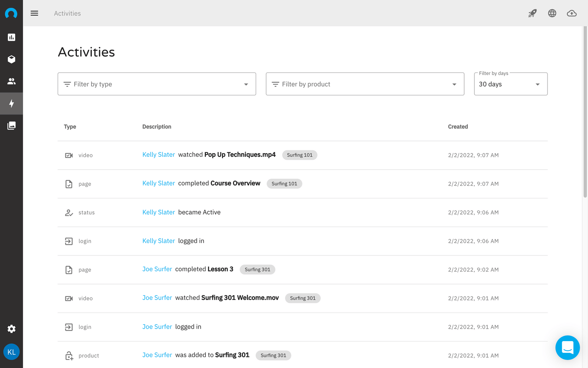Viewport: 588px width, 368px height.
Task: Open the dashboard chart icon in sidebar
Action: click(x=11, y=37)
